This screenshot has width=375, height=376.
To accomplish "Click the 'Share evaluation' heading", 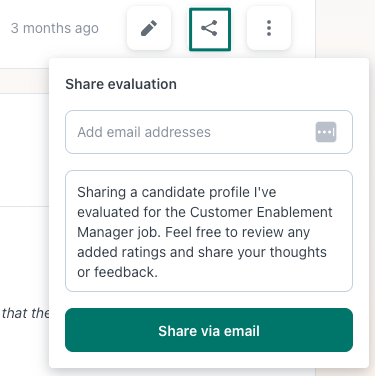I will coord(121,84).
